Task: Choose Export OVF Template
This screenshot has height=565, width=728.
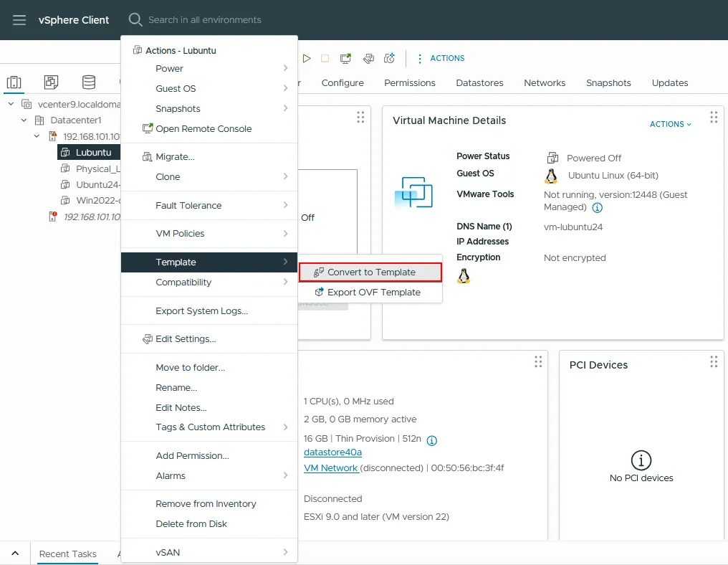Action: click(x=370, y=293)
